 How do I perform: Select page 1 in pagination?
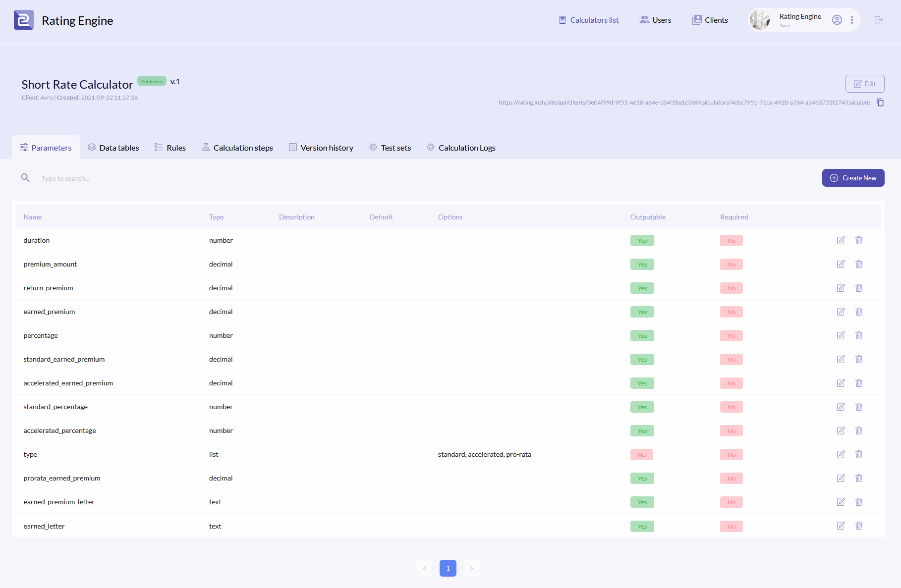[x=448, y=568]
